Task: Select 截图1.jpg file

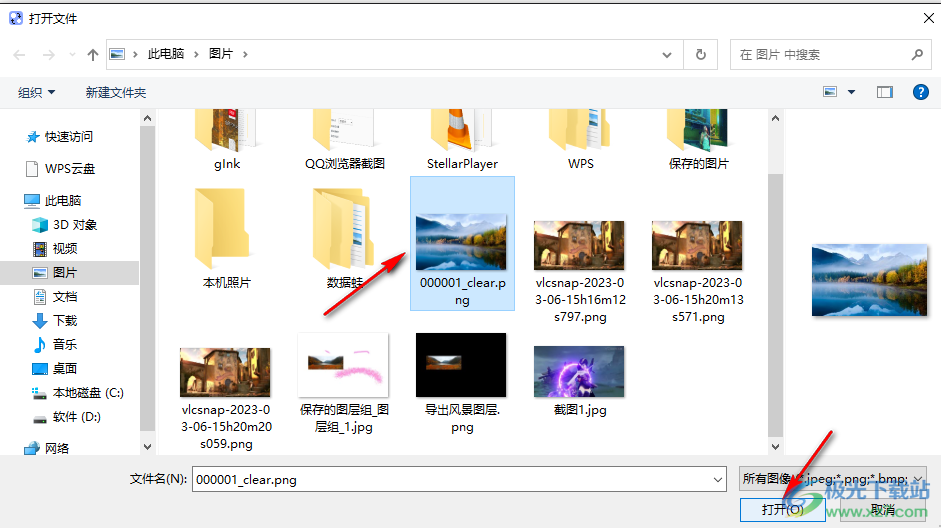Action: [x=580, y=382]
